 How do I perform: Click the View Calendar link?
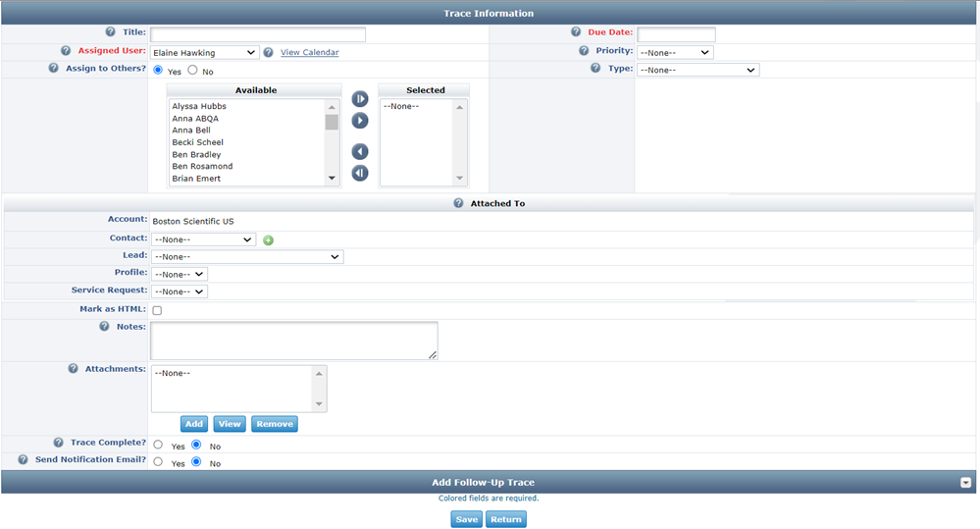tap(309, 53)
